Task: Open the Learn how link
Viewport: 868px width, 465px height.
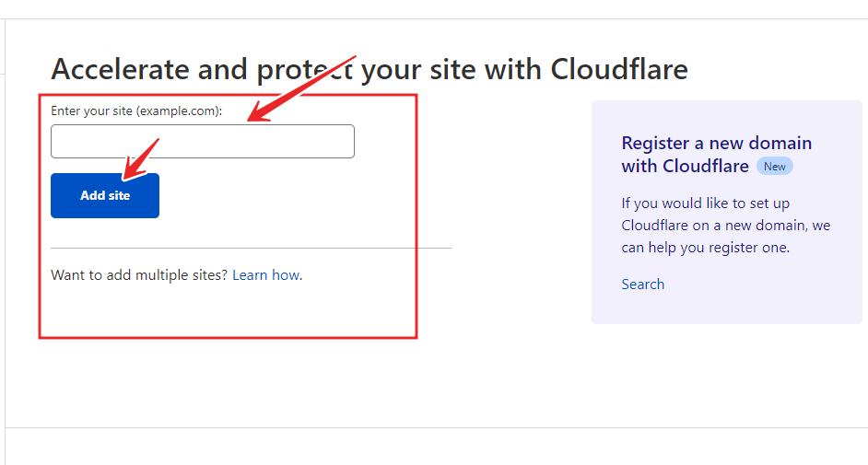Action: coord(265,274)
